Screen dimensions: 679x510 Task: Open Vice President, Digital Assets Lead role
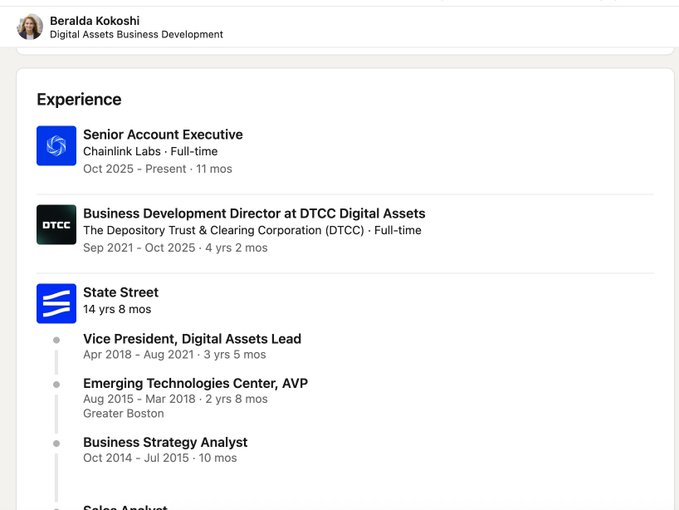[x=192, y=339]
